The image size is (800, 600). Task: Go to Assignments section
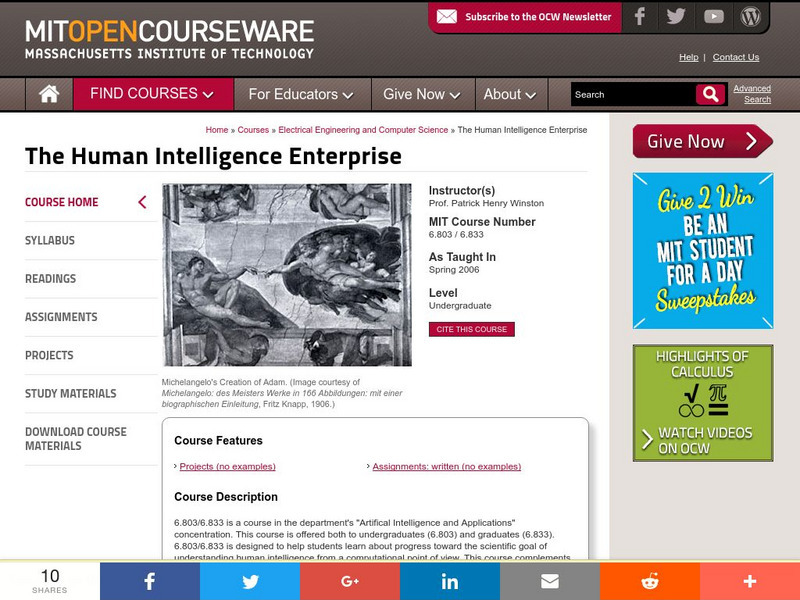click(x=61, y=317)
